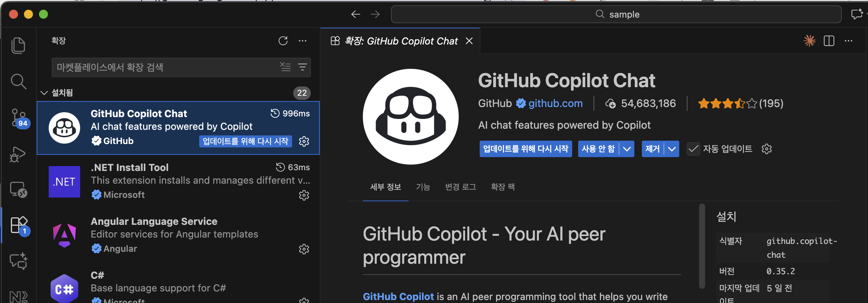Open the 사용 안 함 dropdown arrow

coord(627,149)
